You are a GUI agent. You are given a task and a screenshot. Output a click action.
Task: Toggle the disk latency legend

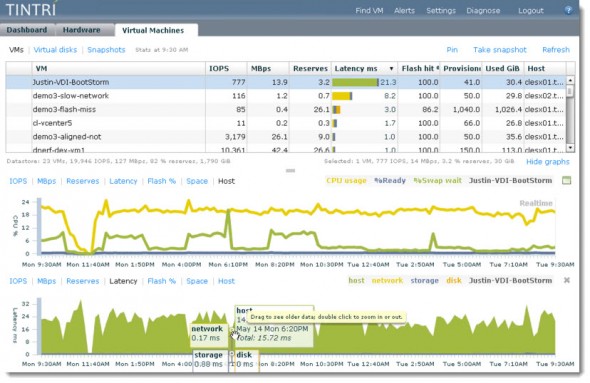coord(454,280)
